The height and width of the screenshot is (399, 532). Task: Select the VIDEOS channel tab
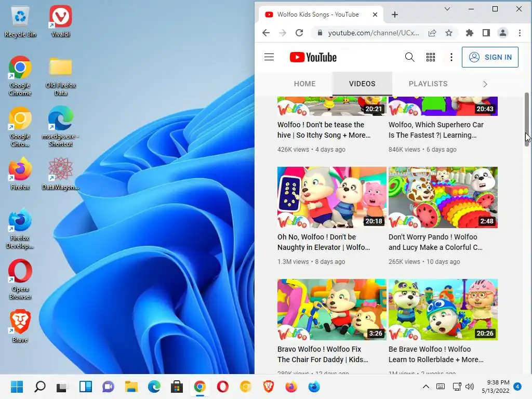pyautogui.click(x=362, y=84)
